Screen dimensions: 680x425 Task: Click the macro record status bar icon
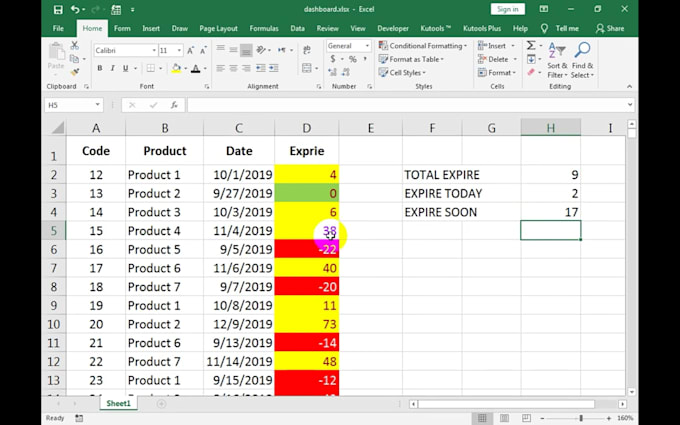point(79,418)
